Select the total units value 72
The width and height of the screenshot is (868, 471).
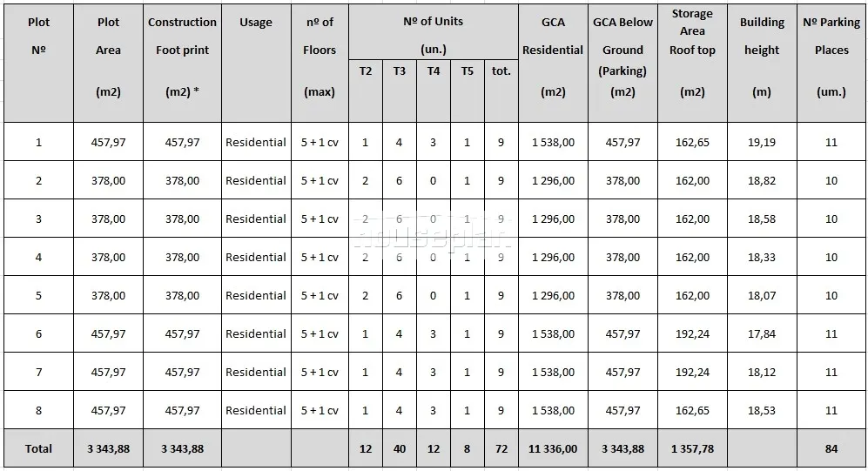(x=501, y=449)
